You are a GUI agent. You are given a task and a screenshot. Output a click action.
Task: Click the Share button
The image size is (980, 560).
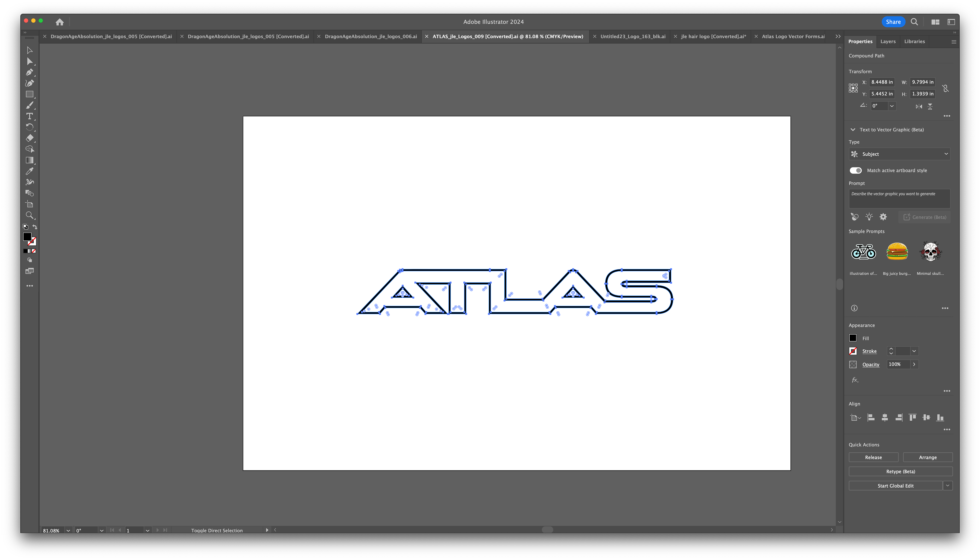[893, 22]
